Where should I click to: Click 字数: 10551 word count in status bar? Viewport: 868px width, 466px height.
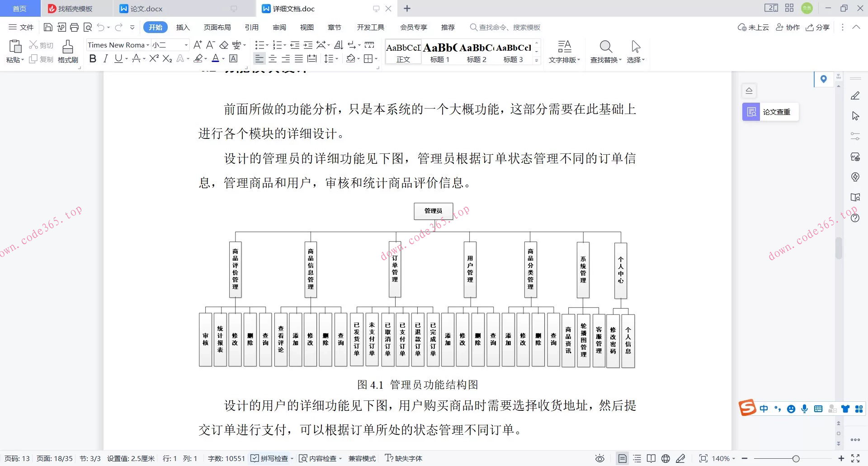tap(226, 458)
